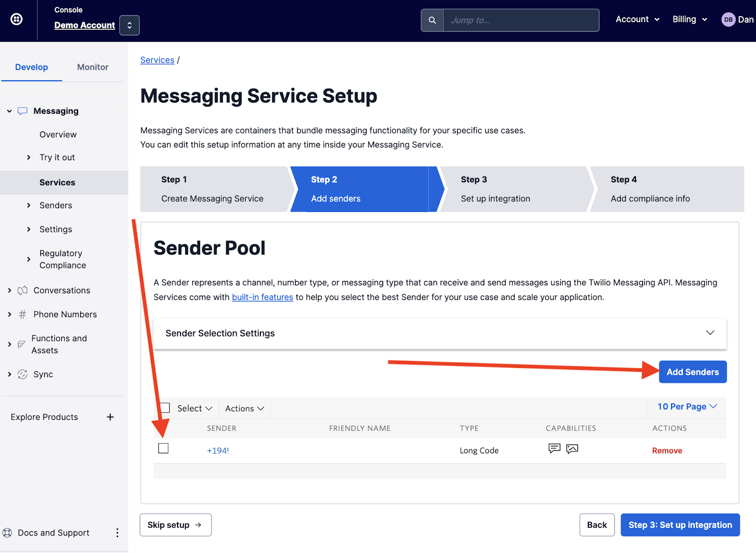Viewport: 756px width, 553px height.
Task: Open the three-dot menu beside Docs and Support
Action: click(x=117, y=533)
